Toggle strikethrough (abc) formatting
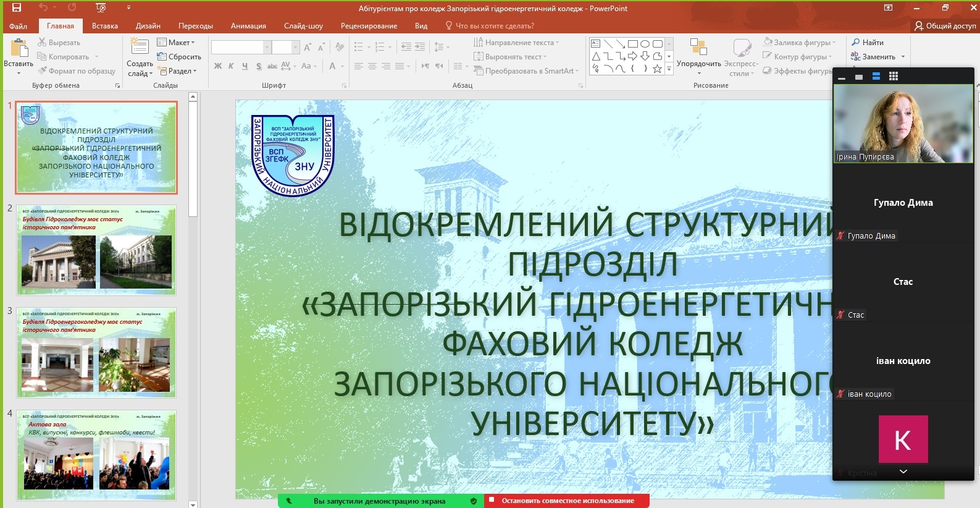980x508 pixels. click(272, 66)
